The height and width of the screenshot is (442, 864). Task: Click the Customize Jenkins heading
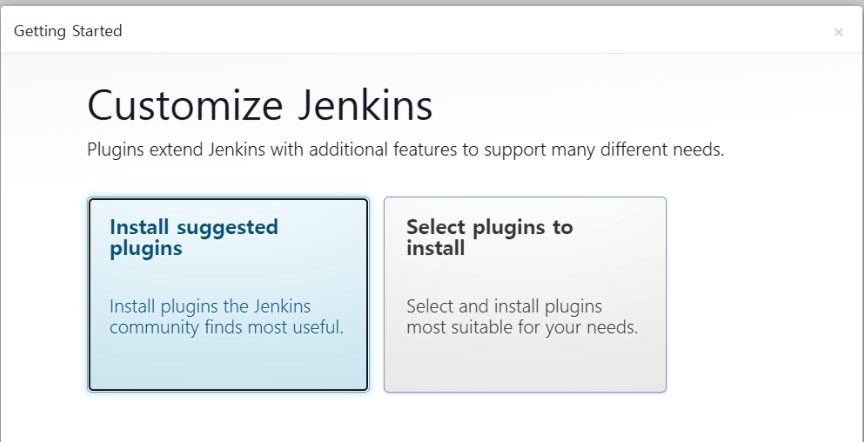(x=260, y=106)
